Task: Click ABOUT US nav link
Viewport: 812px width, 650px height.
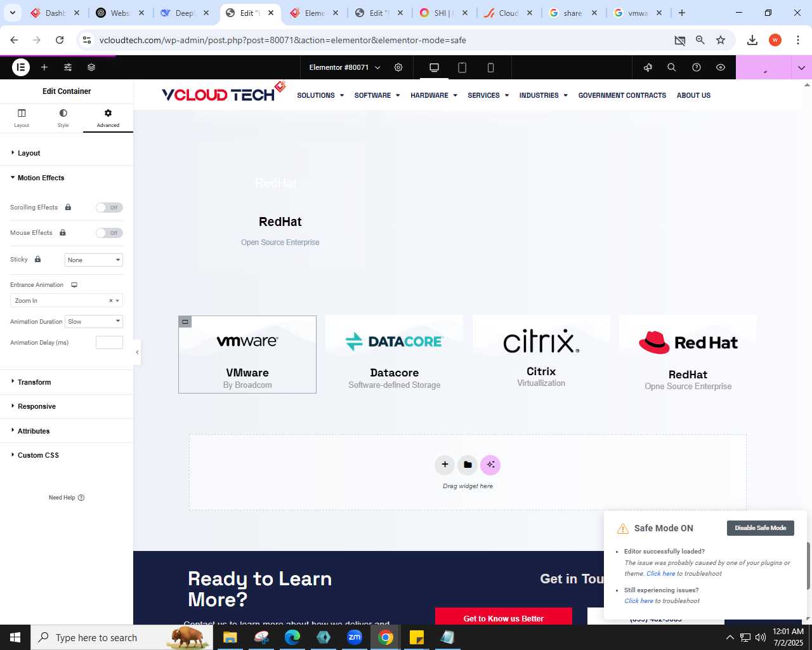Action: pos(693,95)
